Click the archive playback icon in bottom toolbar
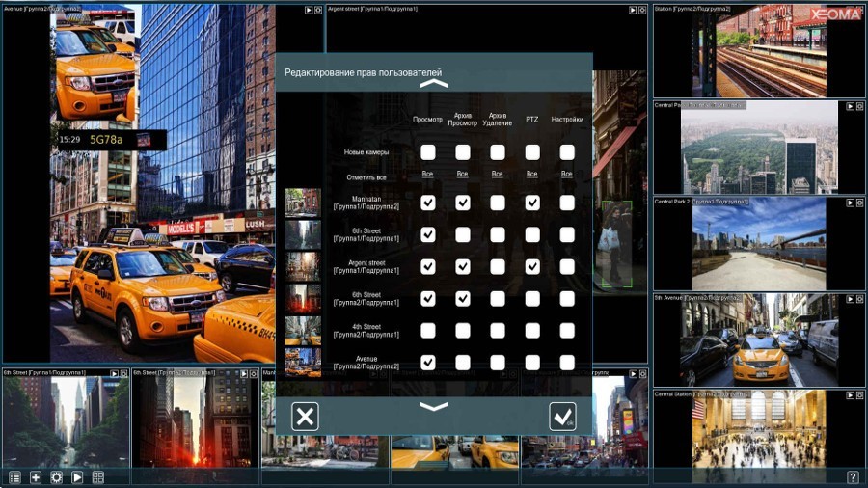This screenshot has height=488, width=868. [77, 477]
